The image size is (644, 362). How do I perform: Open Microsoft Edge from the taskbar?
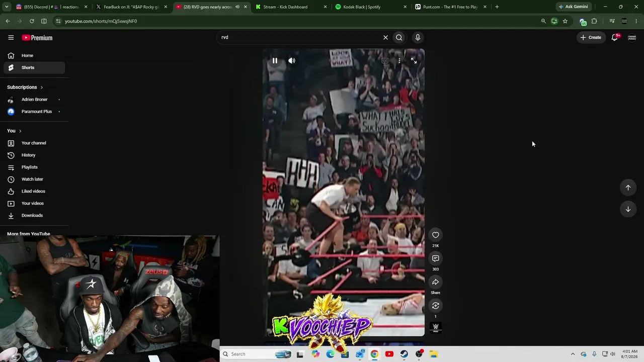pyautogui.click(x=330, y=354)
